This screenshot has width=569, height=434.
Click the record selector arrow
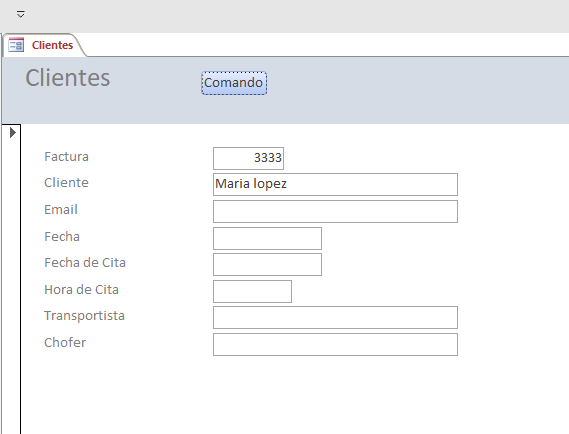pyautogui.click(x=13, y=132)
